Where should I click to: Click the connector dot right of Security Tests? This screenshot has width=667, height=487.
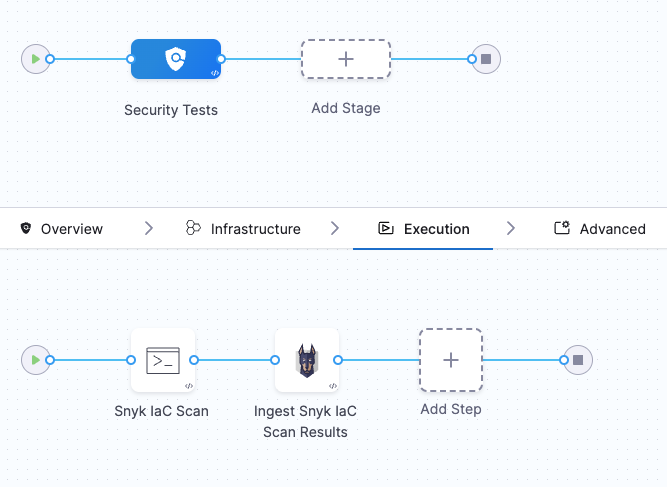pyautogui.click(x=221, y=59)
